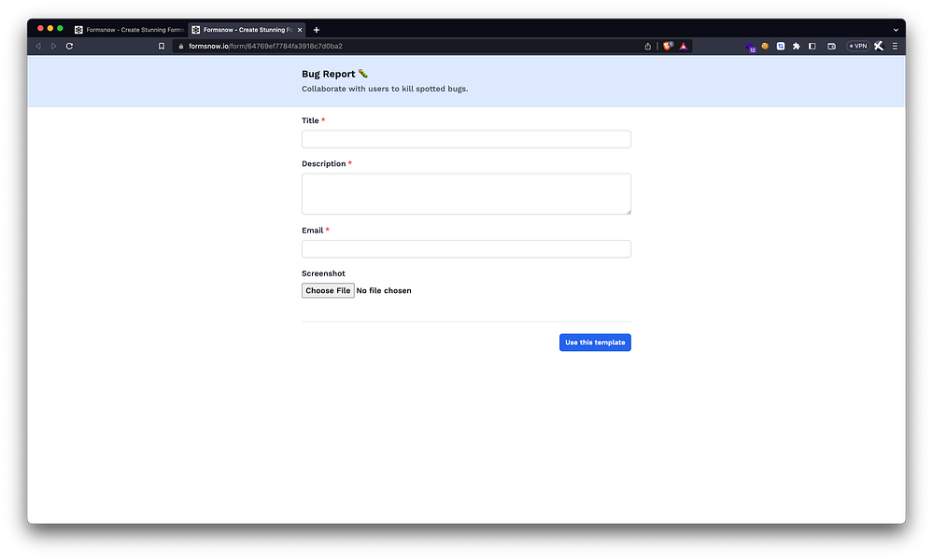The width and height of the screenshot is (933, 560).
Task: Reload the current page
Action: coord(70,47)
